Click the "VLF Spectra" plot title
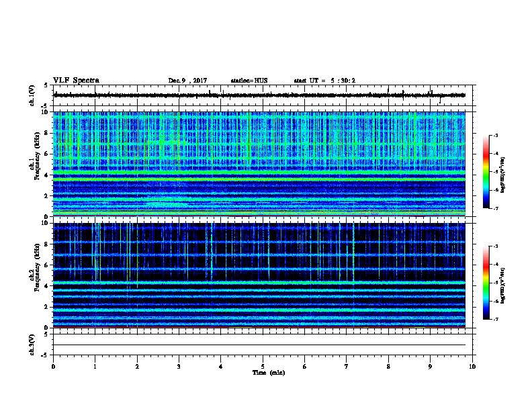Image resolution: width=532 pixels, height=411 pixels. (x=76, y=81)
